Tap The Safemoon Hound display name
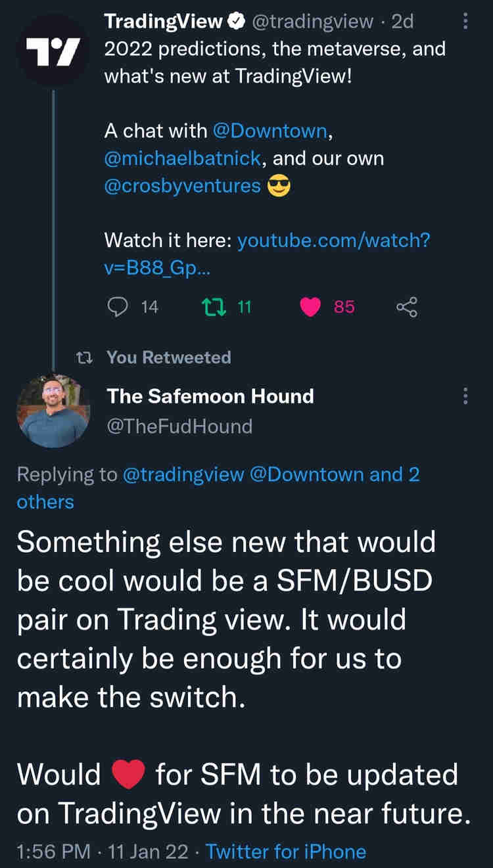The width and height of the screenshot is (493, 868). coord(210,396)
